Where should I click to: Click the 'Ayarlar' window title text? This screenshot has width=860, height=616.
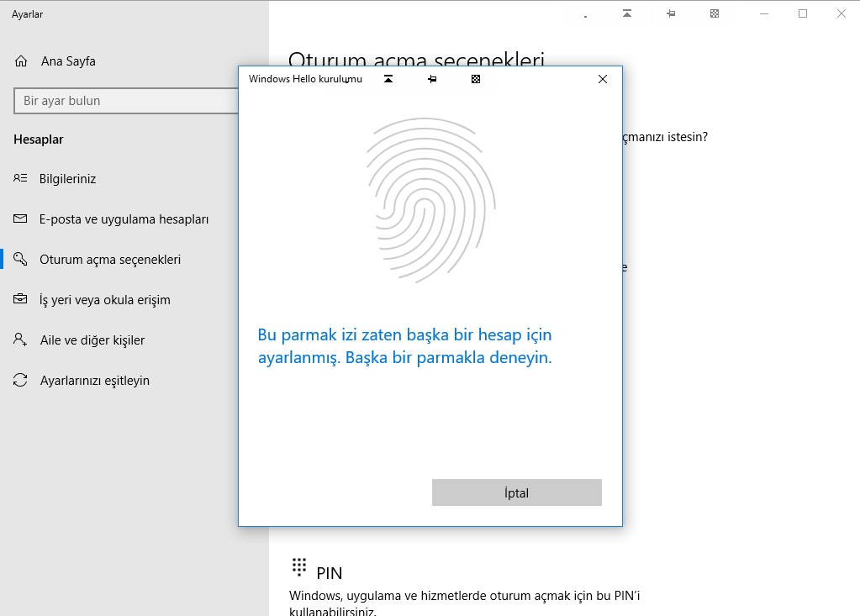coord(27,14)
